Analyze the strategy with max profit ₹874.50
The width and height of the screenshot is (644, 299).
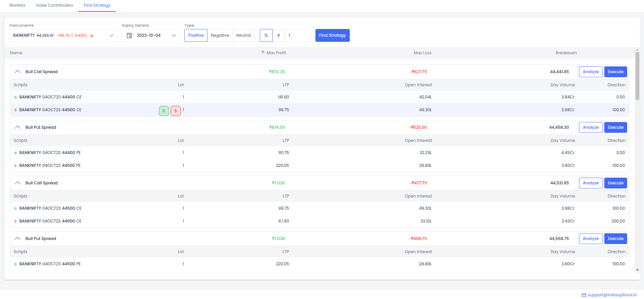[591, 127]
